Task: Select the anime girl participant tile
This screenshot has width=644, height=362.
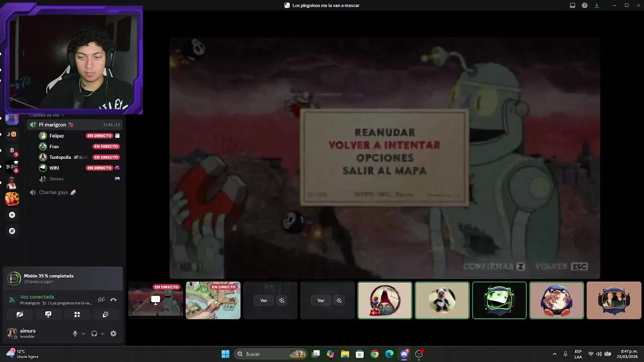Action: click(556, 300)
